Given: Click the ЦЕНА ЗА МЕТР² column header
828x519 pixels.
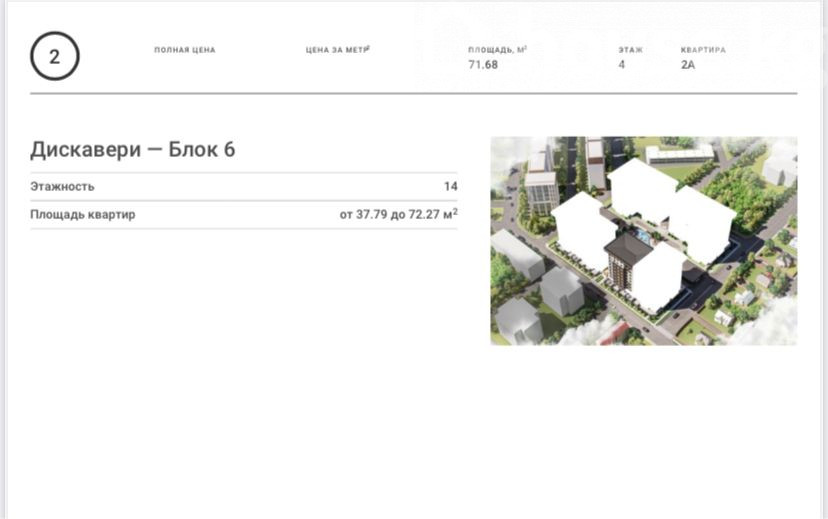Looking at the screenshot, I should (x=338, y=50).
